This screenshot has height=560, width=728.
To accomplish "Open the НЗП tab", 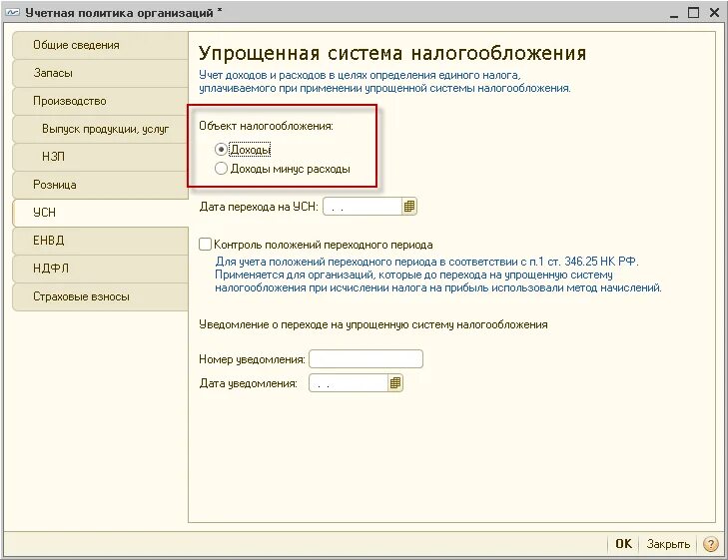I will [100, 157].
